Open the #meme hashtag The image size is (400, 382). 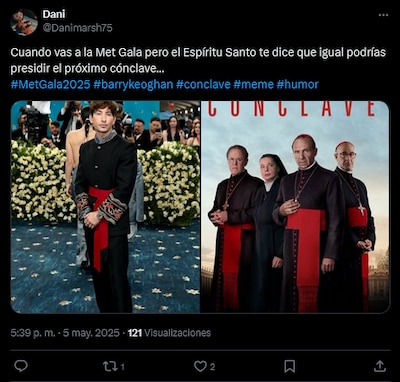[253, 84]
